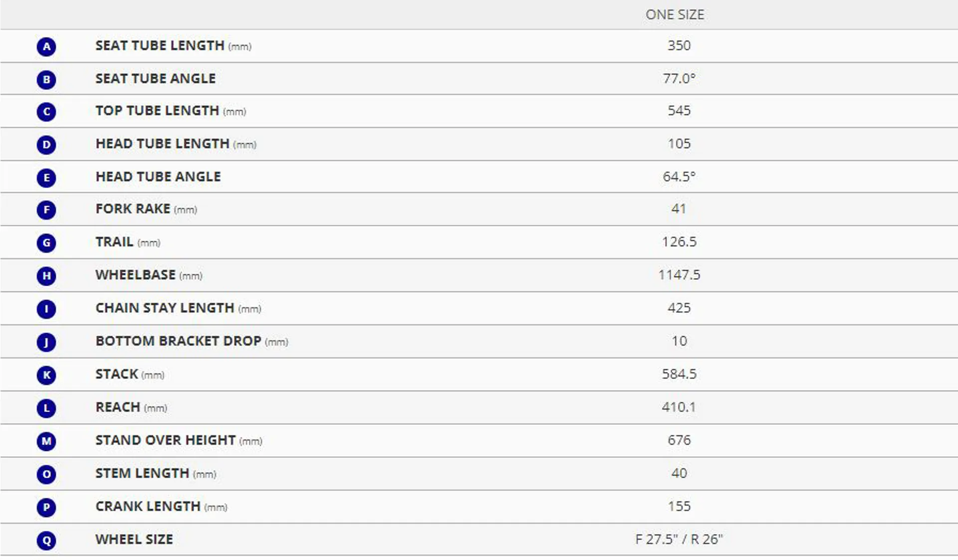
Task: Click the F badge for fork rake
Action: coord(46,209)
